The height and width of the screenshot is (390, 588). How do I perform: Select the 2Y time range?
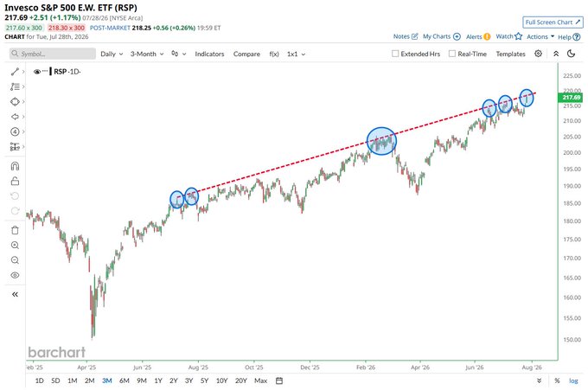[173, 380]
